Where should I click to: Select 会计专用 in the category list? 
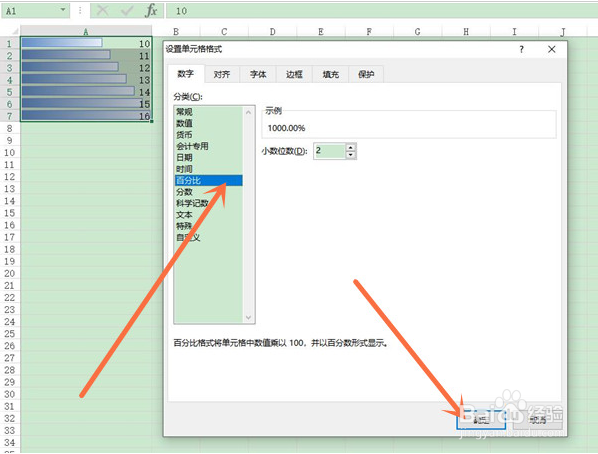pyautogui.click(x=208, y=146)
